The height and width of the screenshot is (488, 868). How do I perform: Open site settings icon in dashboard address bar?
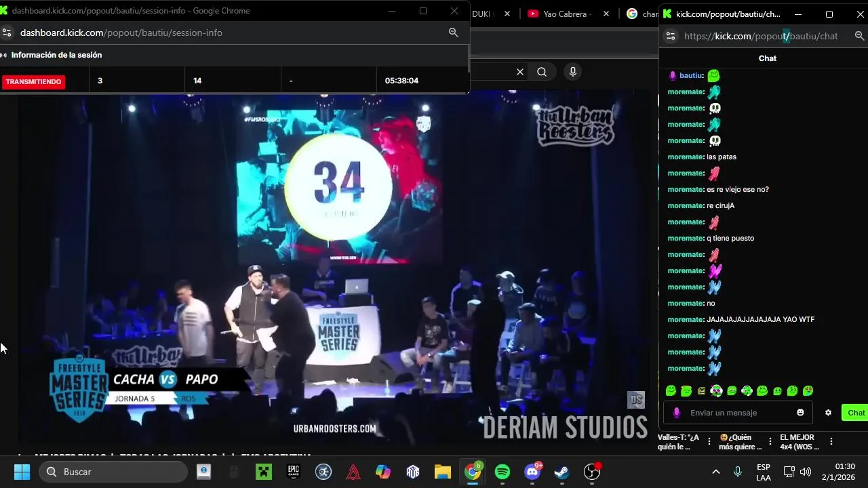[7, 33]
